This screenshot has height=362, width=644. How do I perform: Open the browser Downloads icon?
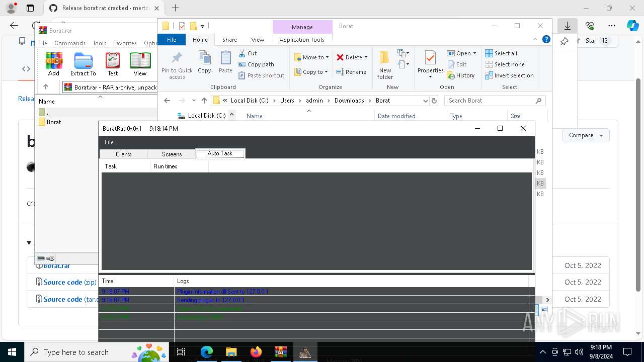point(567,26)
